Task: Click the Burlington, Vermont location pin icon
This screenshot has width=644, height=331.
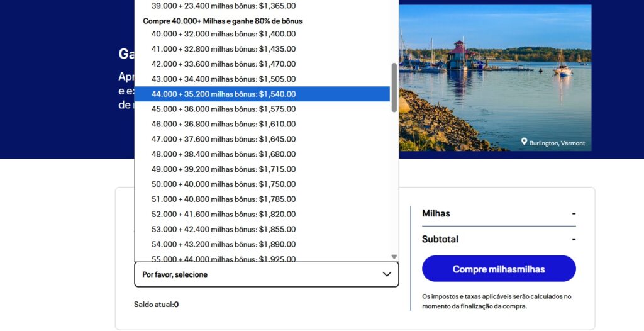Action: click(524, 142)
